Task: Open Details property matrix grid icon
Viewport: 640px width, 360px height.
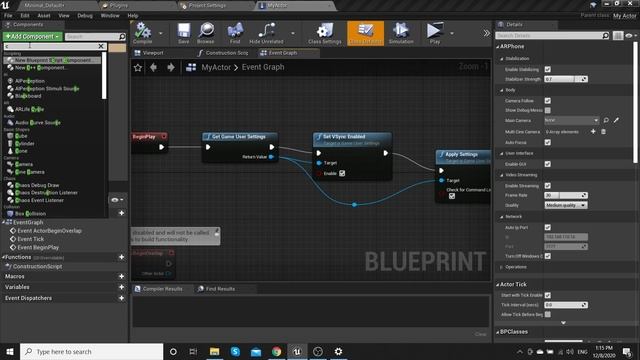Action: click(618, 36)
